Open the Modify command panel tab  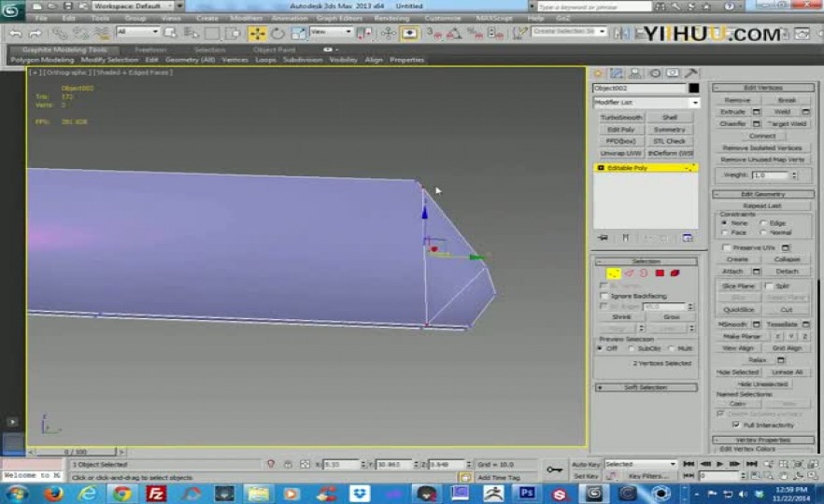point(617,74)
